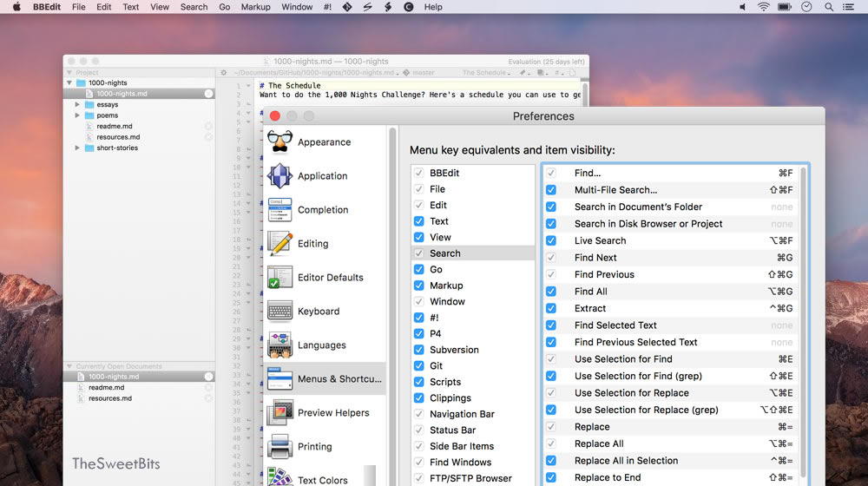Viewport: 868px width, 486px height.
Task: Open the Edit menu
Action: pos(103,7)
